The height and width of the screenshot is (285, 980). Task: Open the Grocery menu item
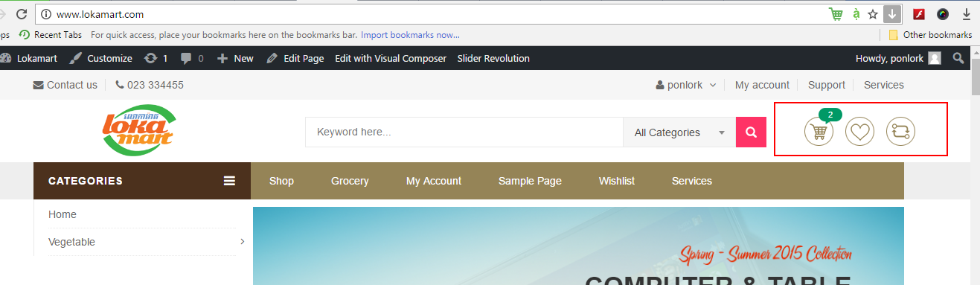(x=350, y=181)
